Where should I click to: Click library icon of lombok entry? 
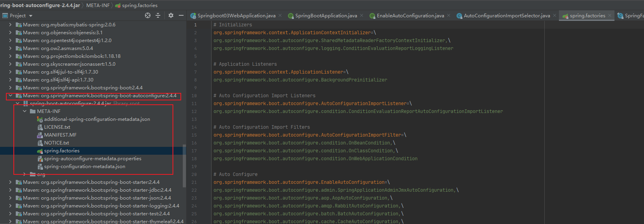pyautogui.click(x=19, y=56)
